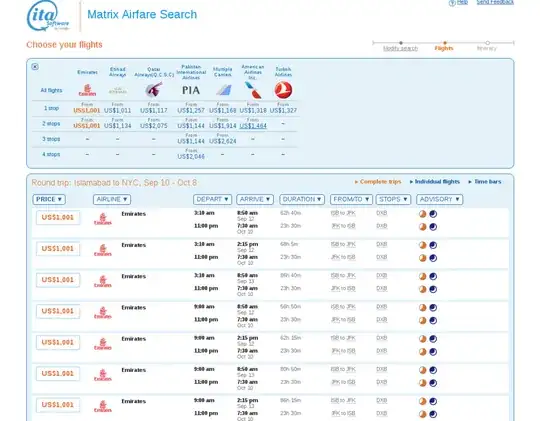Image resolution: width=540 pixels, height=421 pixels.
Task: Open the AIRLINE filter dropdown
Action: 112,199
